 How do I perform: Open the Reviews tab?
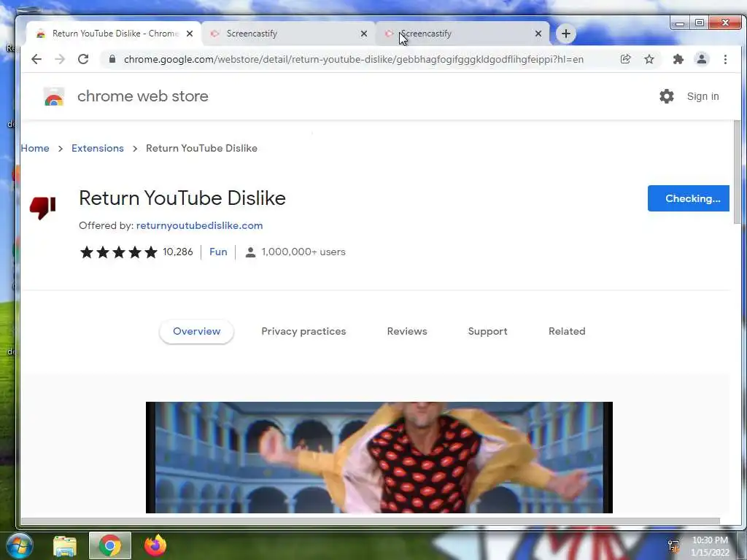coord(407,332)
